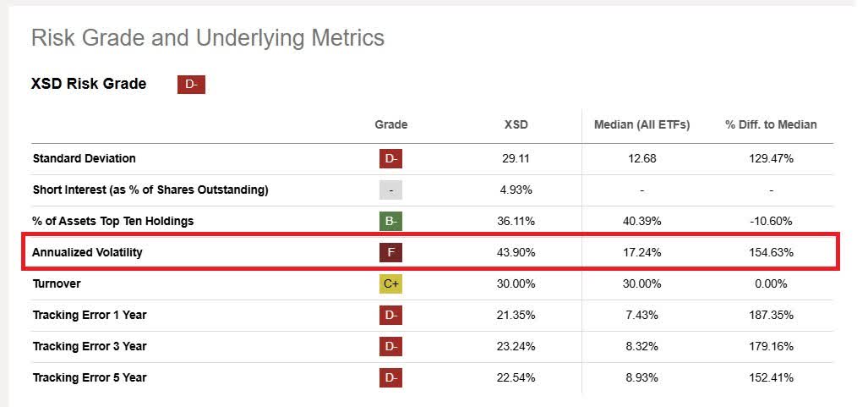The width and height of the screenshot is (868, 407).
Task: Click the Annualized Volatility F grade badge
Action: click(390, 252)
